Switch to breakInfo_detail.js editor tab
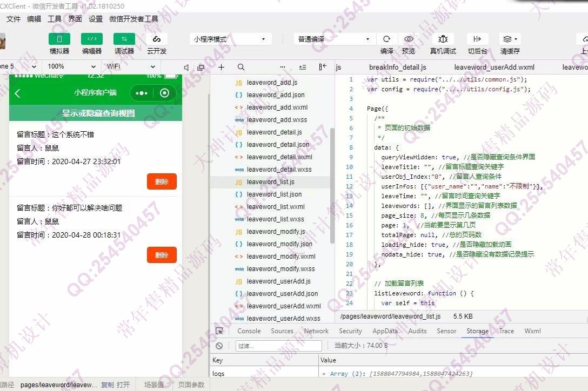588x391 pixels. tap(398, 67)
